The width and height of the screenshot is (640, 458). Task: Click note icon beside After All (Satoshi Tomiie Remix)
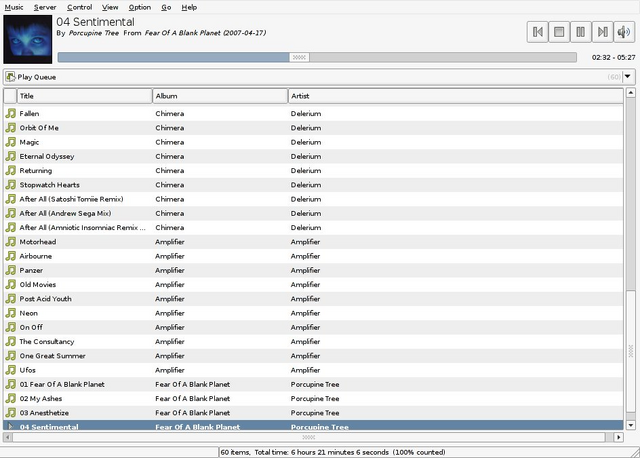coord(11,199)
